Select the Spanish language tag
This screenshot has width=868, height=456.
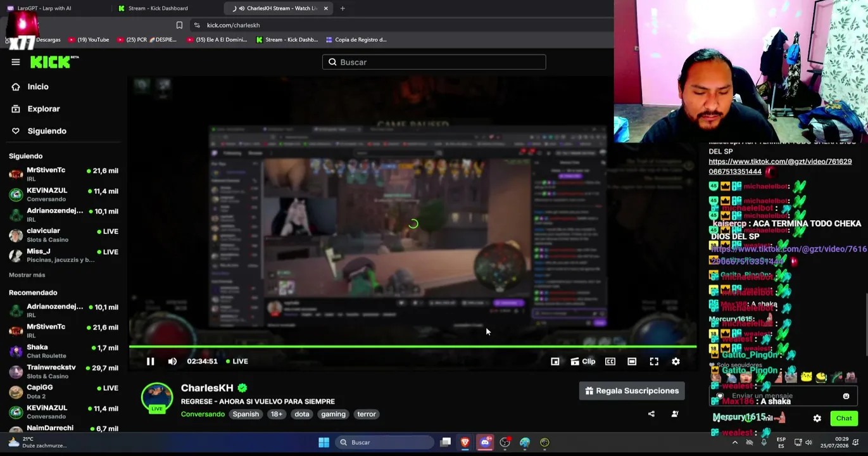pyautogui.click(x=246, y=414)
